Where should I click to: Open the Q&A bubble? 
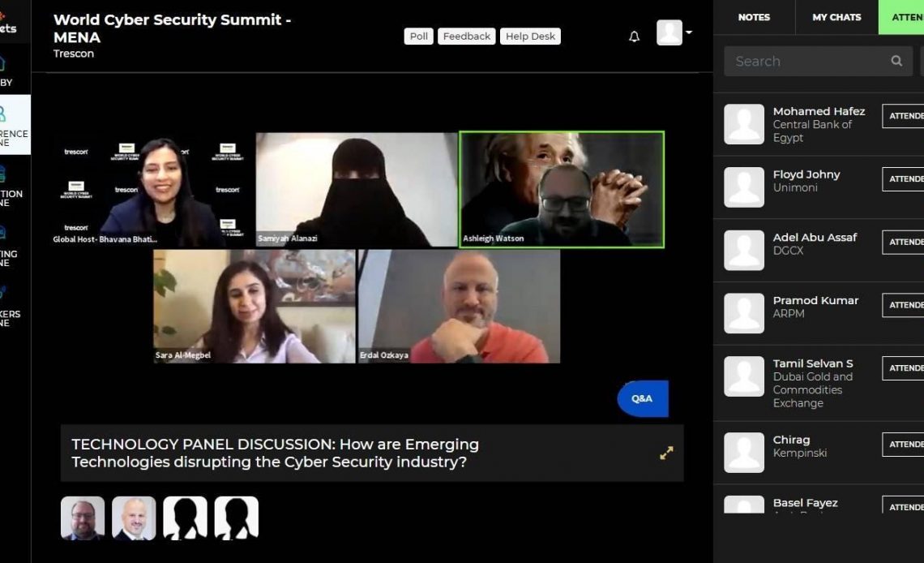pos(642,398)
